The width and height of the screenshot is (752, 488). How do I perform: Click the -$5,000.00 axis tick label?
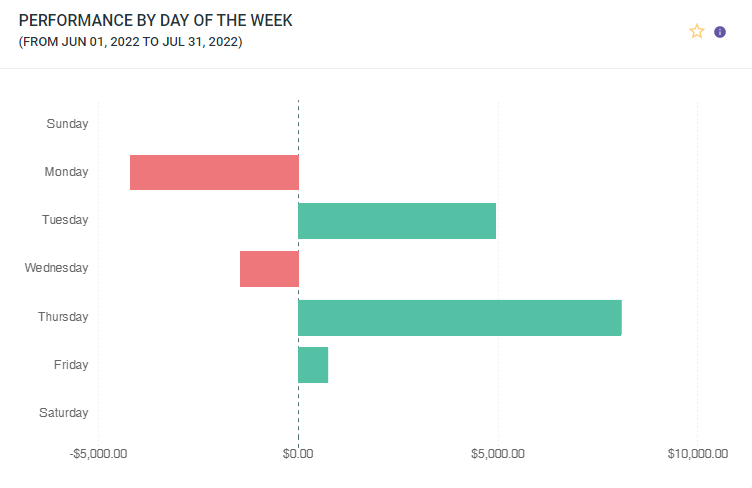pyautogui.click(x=98, y=454)
